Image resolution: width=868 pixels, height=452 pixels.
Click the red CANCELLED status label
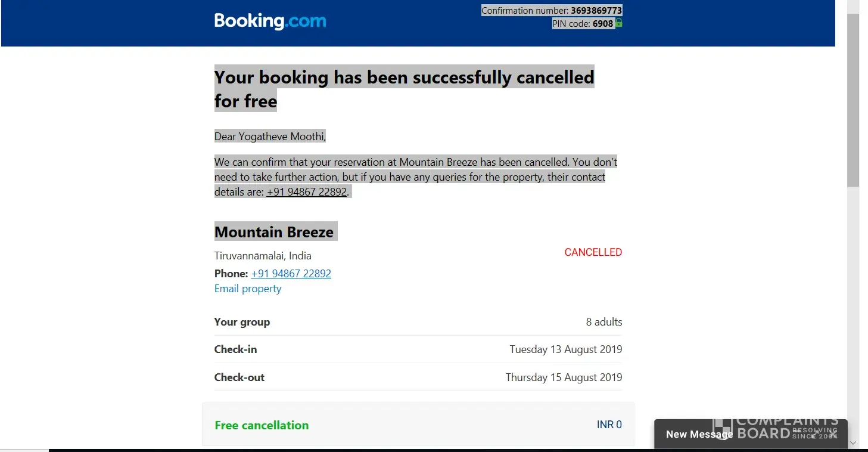[593, 252]
